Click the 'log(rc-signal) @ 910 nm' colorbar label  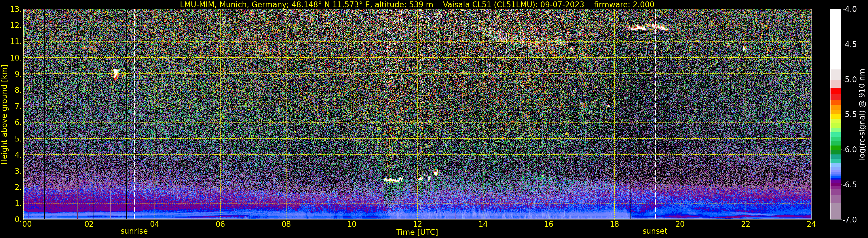862,114
